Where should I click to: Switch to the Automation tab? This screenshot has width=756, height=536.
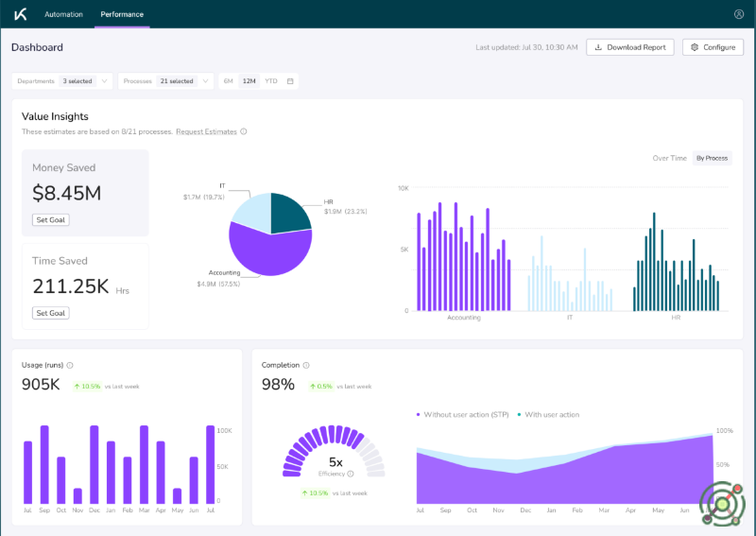point(63,14)
